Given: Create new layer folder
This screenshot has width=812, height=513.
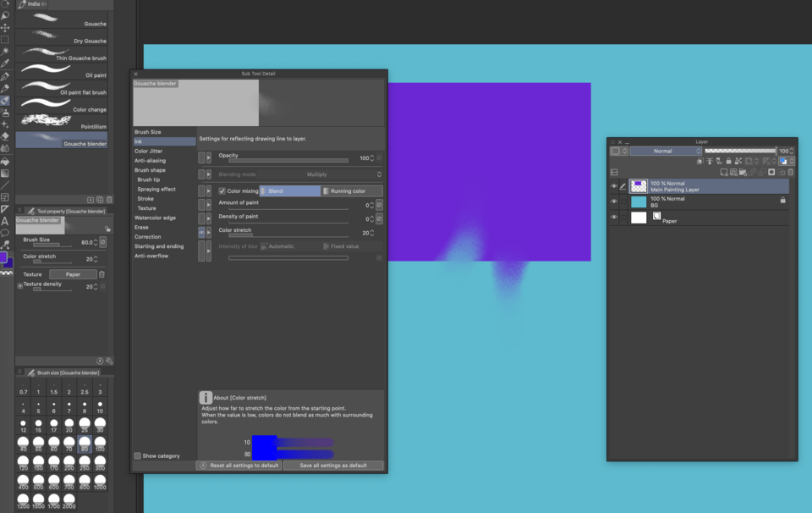Looking at the screenshot, I should tap(743, 172).
